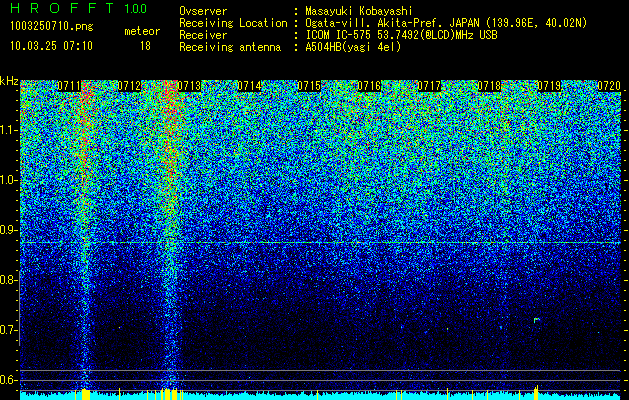Viewport: 629px width, 400px height.
Task: Click the 1.1 kHz axis label
Action: 8,130
